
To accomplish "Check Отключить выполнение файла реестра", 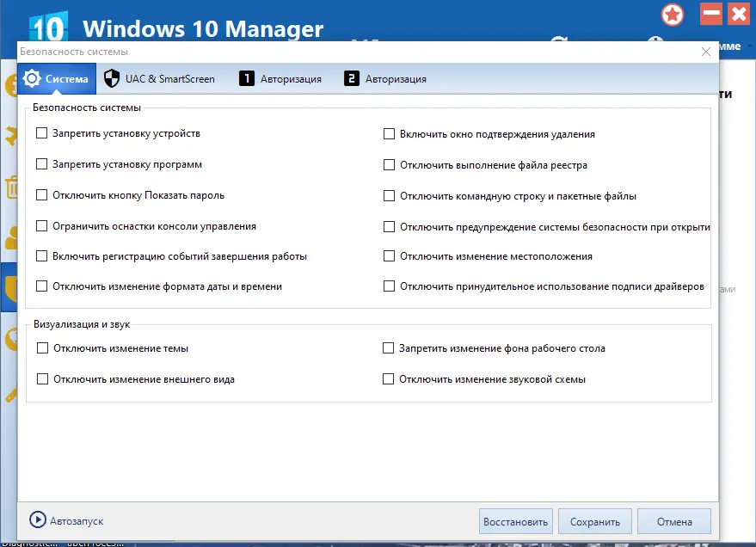I will coord(389,165).
